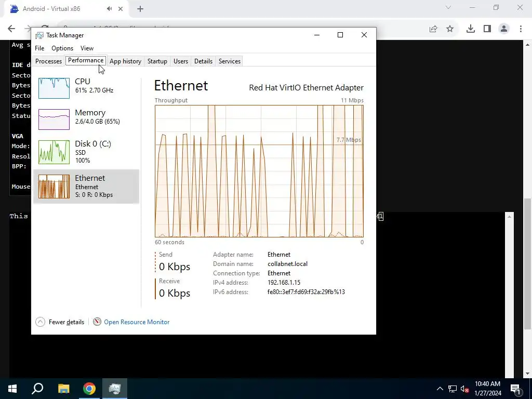Image resolution: width=532 pixels, height=399 pixels.
Task: Open the notification center icon
Action: pos(516,389)
